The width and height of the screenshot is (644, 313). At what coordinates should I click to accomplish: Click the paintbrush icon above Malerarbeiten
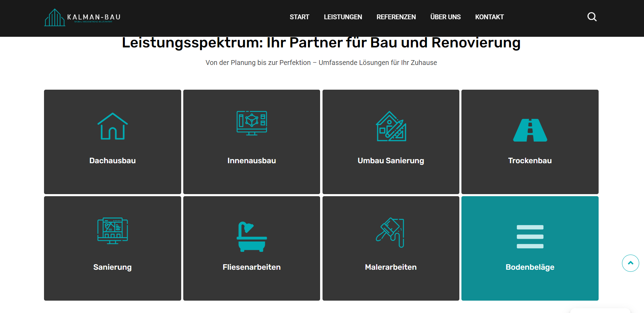pyautogui.click(x=390, y=233)
